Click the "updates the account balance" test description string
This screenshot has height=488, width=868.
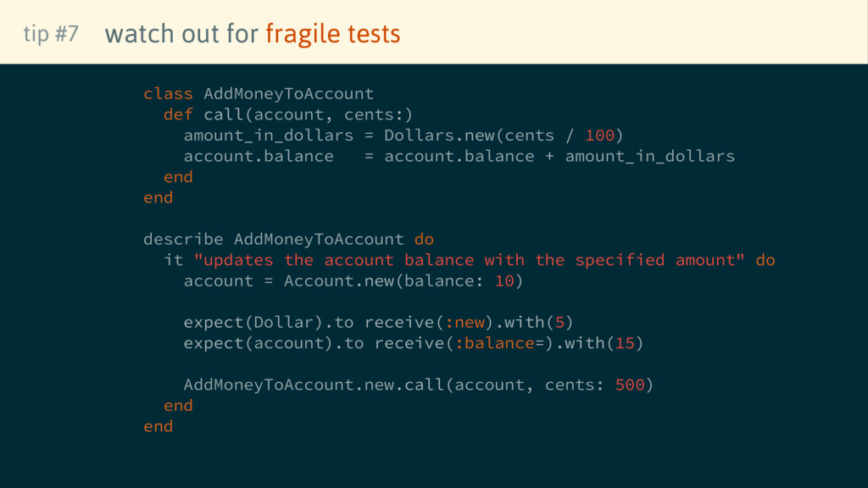pyautogui.click(x=470, y=260)
